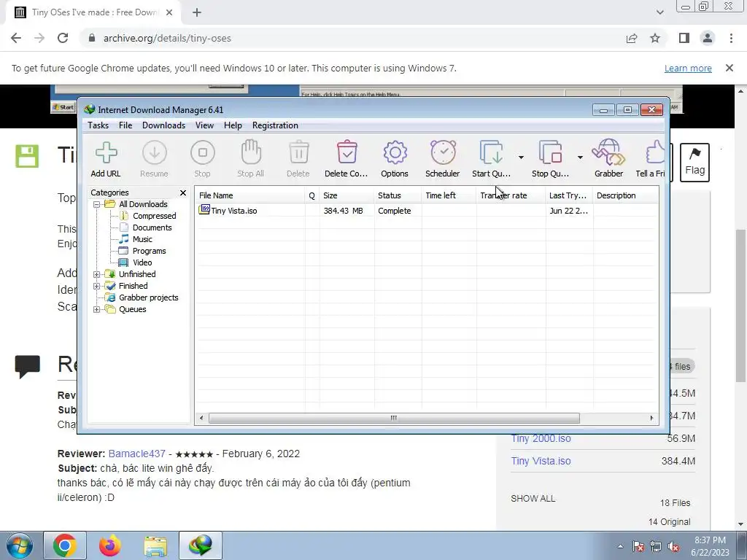The image size is (747, 560).
Task: Click the Chrome back arrow
Action: click(x=16, y=38)
